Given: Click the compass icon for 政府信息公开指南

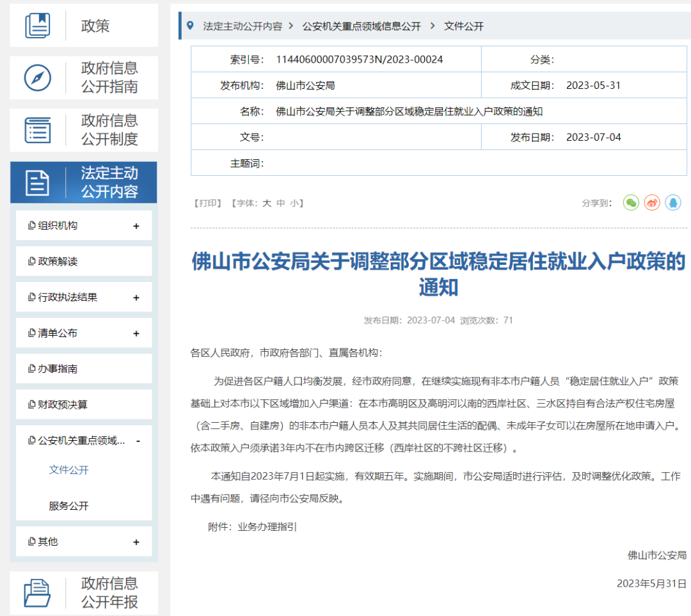Looking at the screenshot, I should [37, 78].
